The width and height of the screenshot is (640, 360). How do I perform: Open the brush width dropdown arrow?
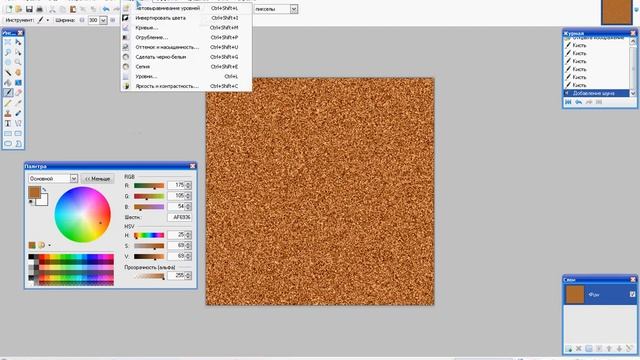tap(103, 20)
